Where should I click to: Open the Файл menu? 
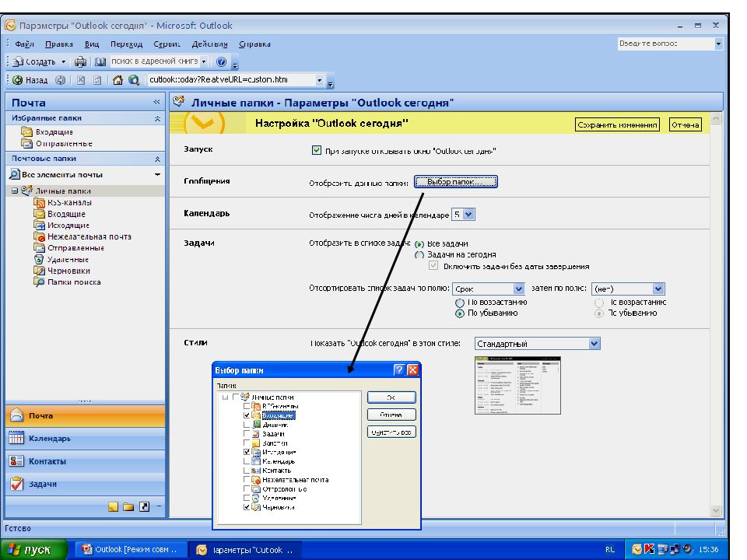[x=24, y=44]
